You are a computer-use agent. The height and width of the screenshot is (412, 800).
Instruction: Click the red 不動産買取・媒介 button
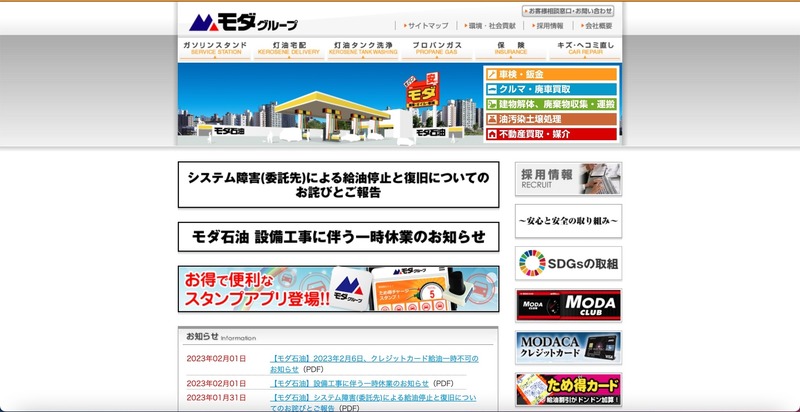[551, 134]
